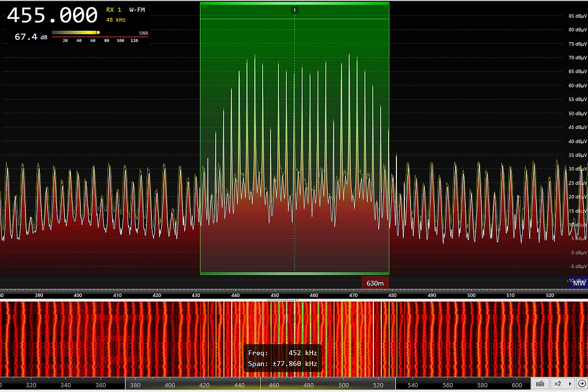Select the 630m band marker

pos(375,283)
